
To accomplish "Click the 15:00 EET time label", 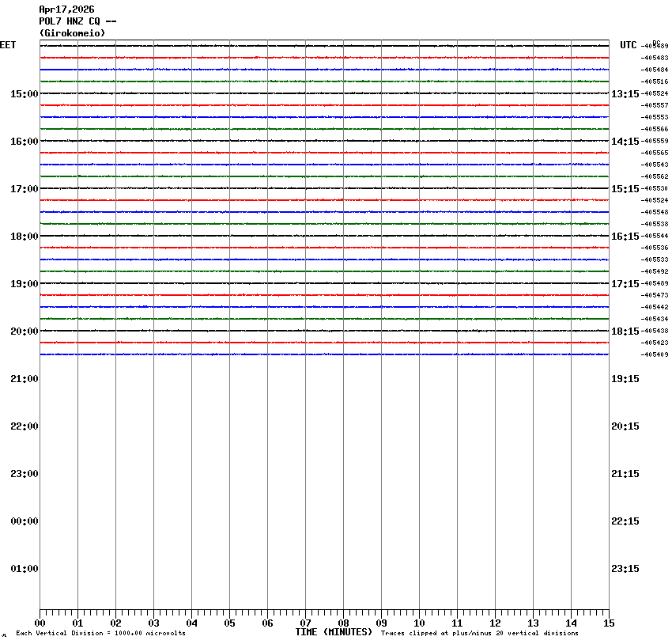I will pos(24,94).
